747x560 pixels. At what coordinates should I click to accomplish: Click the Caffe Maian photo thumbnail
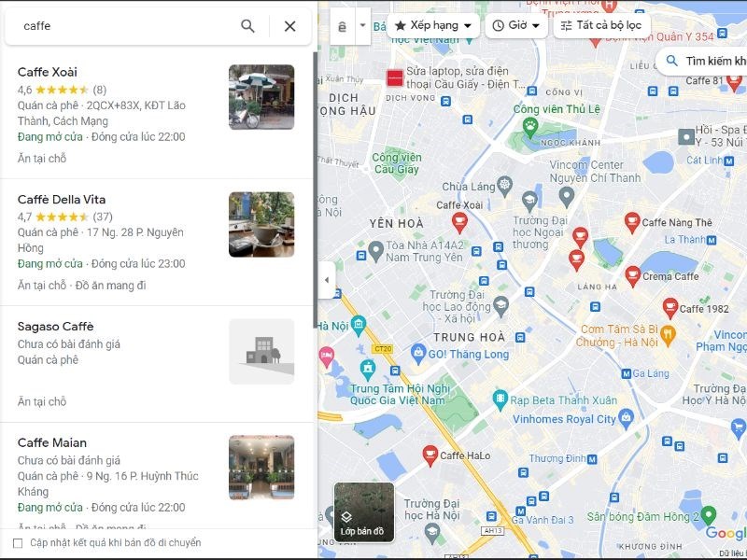(x=261, y=468)
